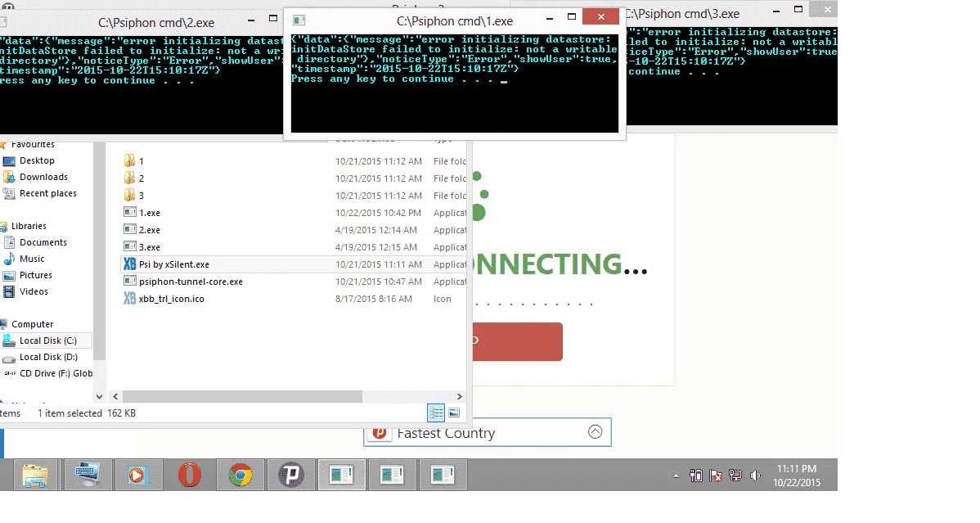Open Documents library
This screenshot has width=980, height=523.
click(43, 242)
